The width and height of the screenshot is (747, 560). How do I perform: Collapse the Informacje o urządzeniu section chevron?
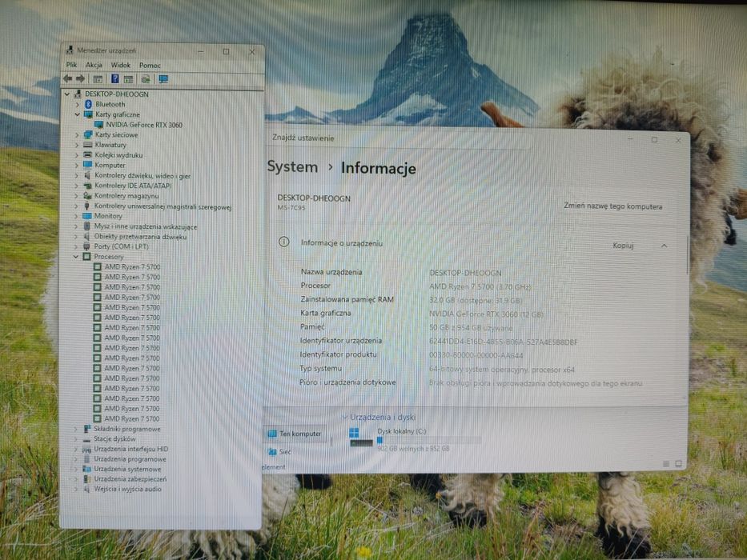coord(664,246)
